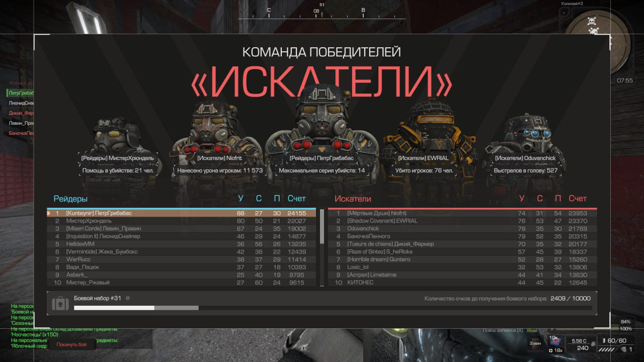The image size is (644, 362).
Task: Click the 07:55 match timer
Action: (625, 80)
